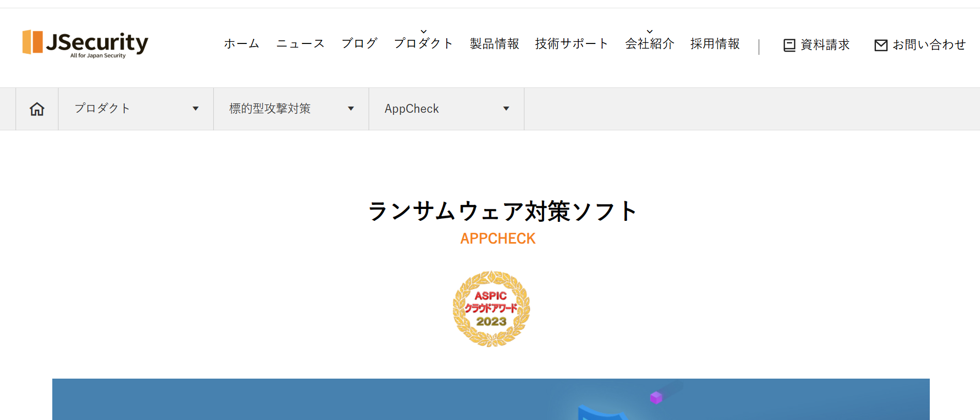The image size is (980, 420).
Task: Click the envelope icon beside お問い合わせ
Action: 881,46
